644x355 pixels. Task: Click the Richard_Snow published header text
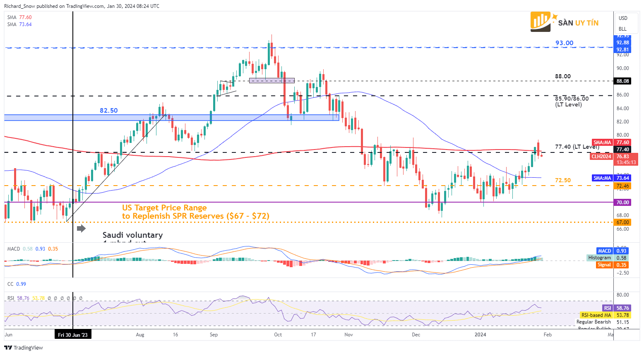[82, 6]
